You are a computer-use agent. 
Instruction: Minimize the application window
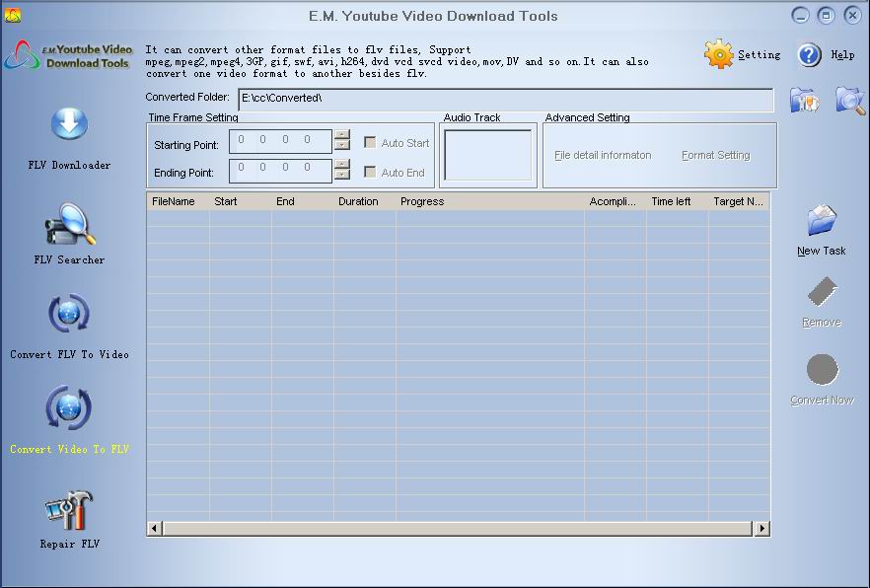click(x=800, y=16)
